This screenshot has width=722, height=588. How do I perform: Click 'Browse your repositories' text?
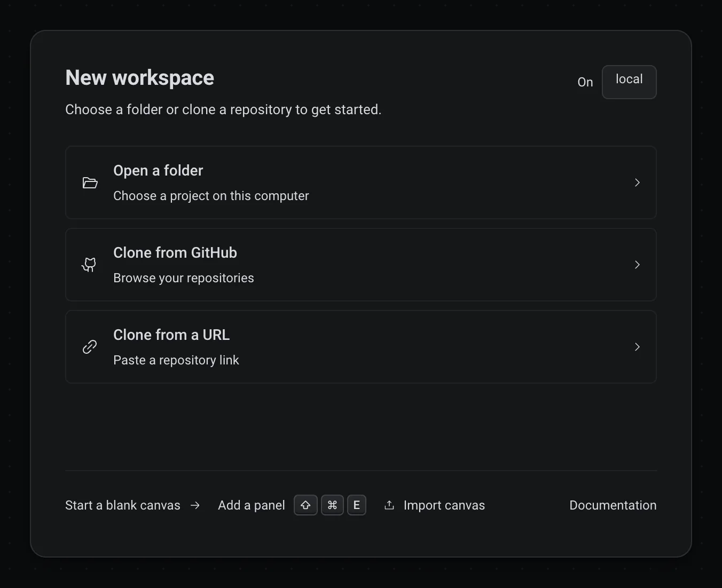click(183, 278)
